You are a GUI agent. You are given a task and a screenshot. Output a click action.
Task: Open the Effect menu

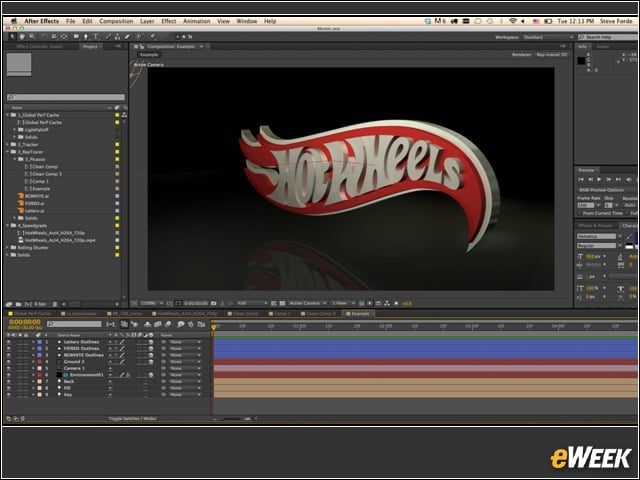coord(169,21)
